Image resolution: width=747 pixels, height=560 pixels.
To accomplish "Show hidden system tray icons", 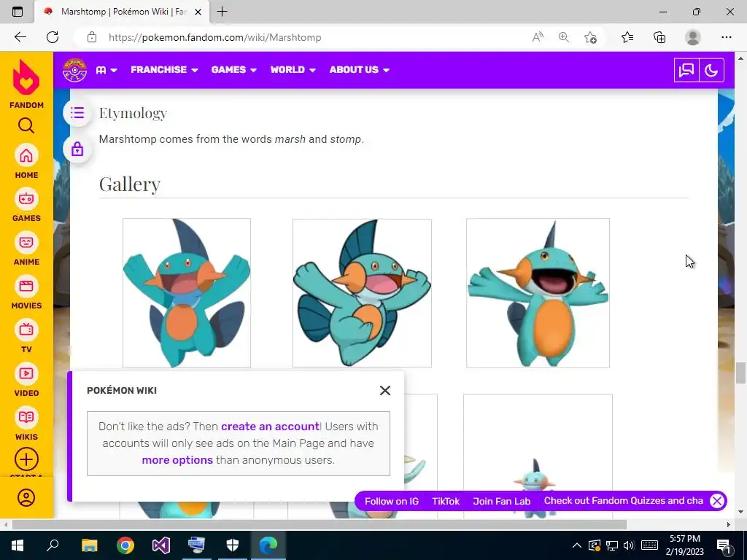I will point(576,545).
